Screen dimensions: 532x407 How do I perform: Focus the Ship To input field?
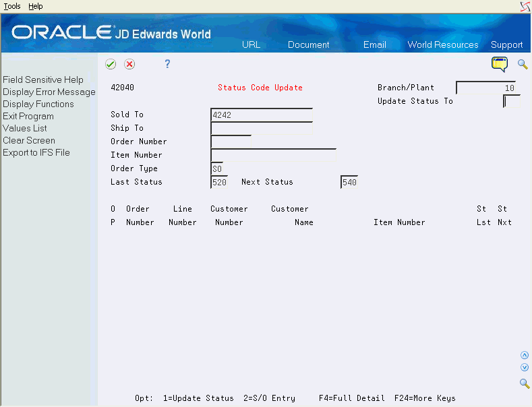(262, 128)
